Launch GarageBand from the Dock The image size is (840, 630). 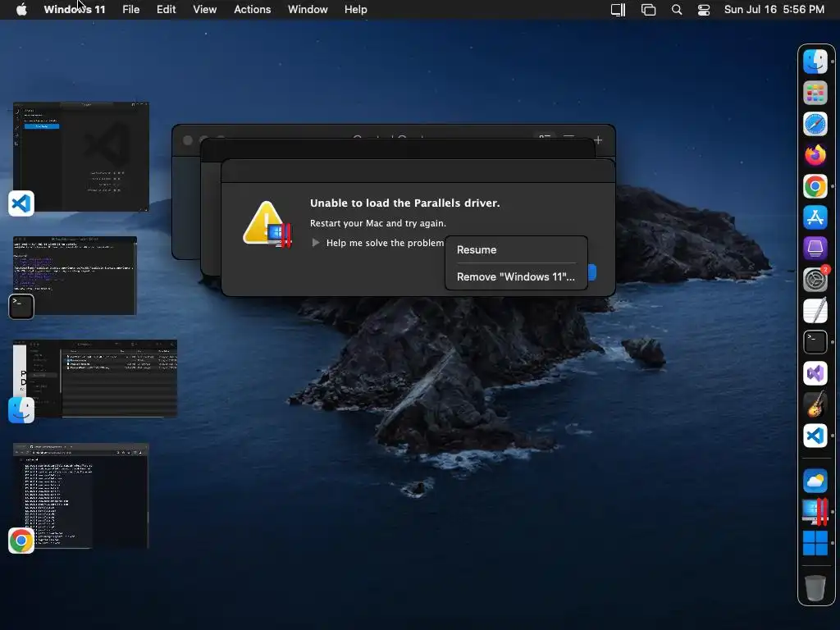[815, 404]
